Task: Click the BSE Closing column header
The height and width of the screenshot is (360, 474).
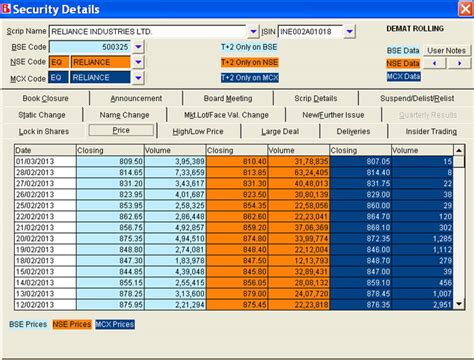Action: pos(110,150)
